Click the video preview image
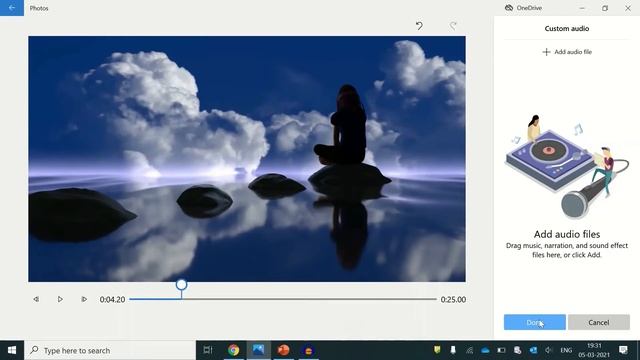The height and width of the screenshot is (360, 640). (x=247, y=159)
